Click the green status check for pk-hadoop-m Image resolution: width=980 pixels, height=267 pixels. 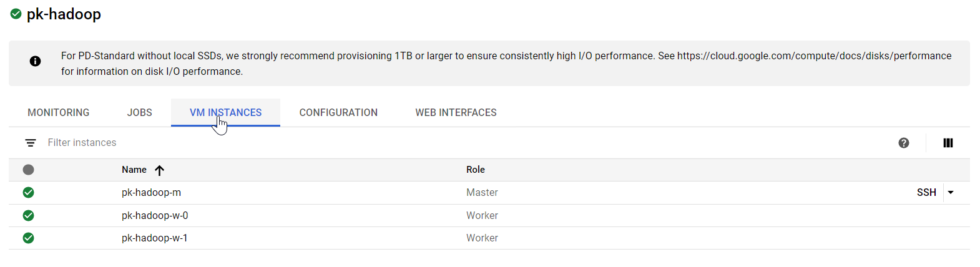click(28, 192)
